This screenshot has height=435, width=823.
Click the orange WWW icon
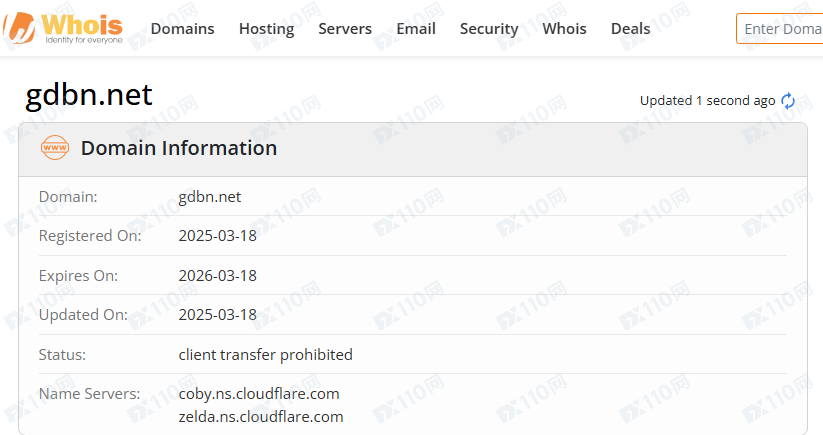55,148
